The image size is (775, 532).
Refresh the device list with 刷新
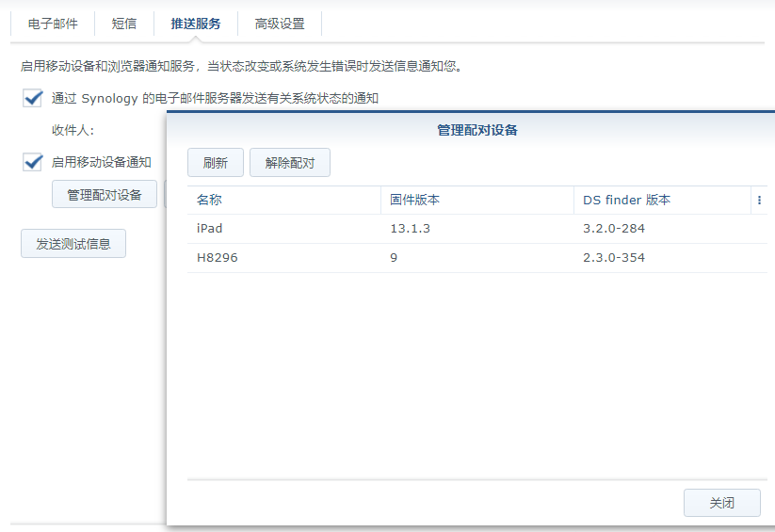(215, 163)
